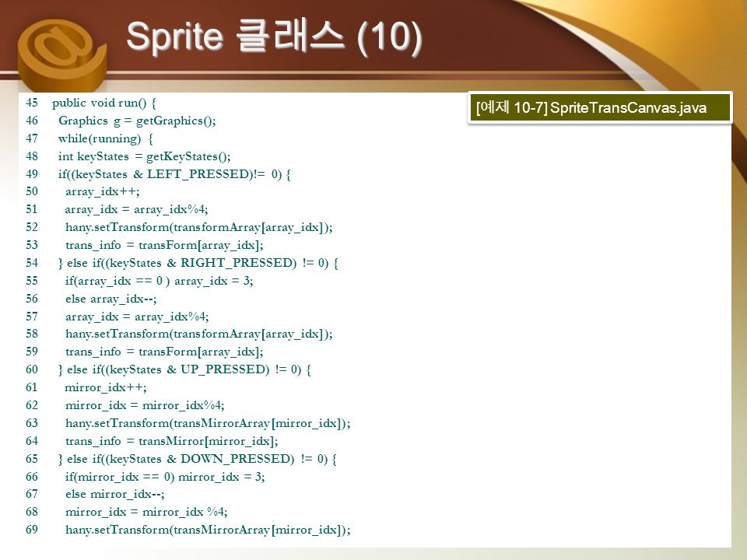The width and height of the screenshot is (747, 560).
Task: Click line 61 "mirror_idx++;"
Action: tap(106, 387)
